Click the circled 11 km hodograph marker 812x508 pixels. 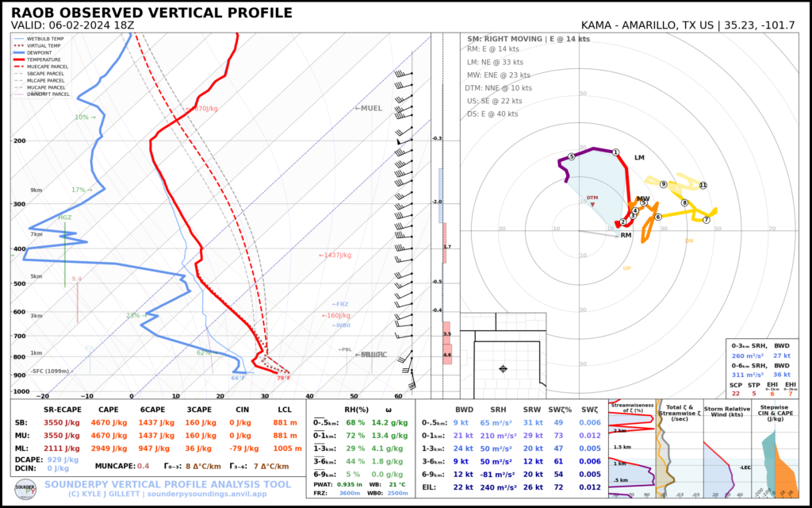[x=703, y=185]
